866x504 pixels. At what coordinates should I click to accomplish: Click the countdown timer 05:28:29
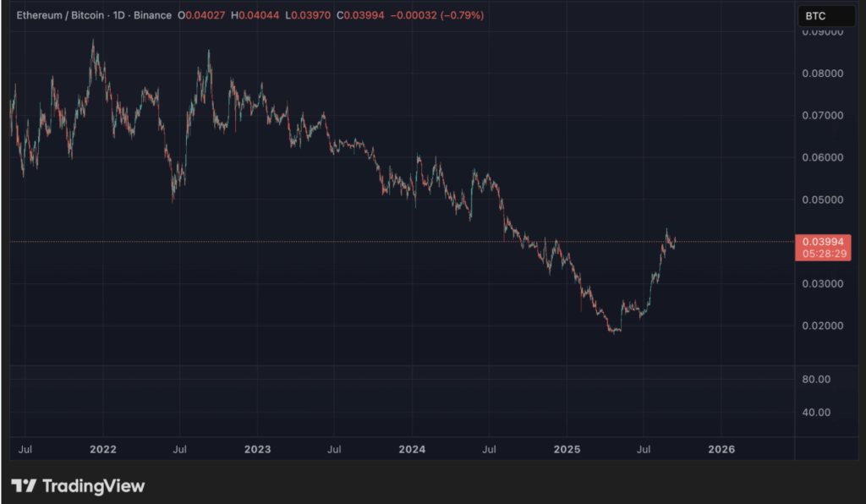click(x=824, y=254)
